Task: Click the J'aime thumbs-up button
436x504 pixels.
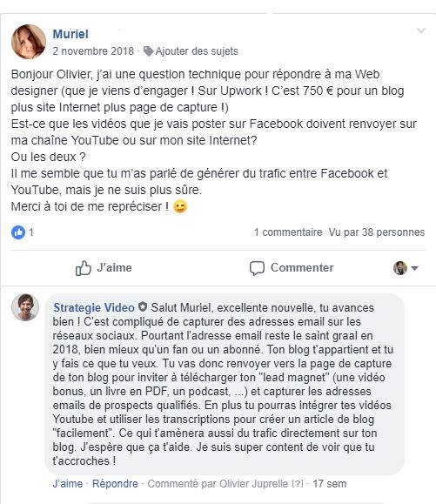Action: pyautogui.click(x=104, y=268)
